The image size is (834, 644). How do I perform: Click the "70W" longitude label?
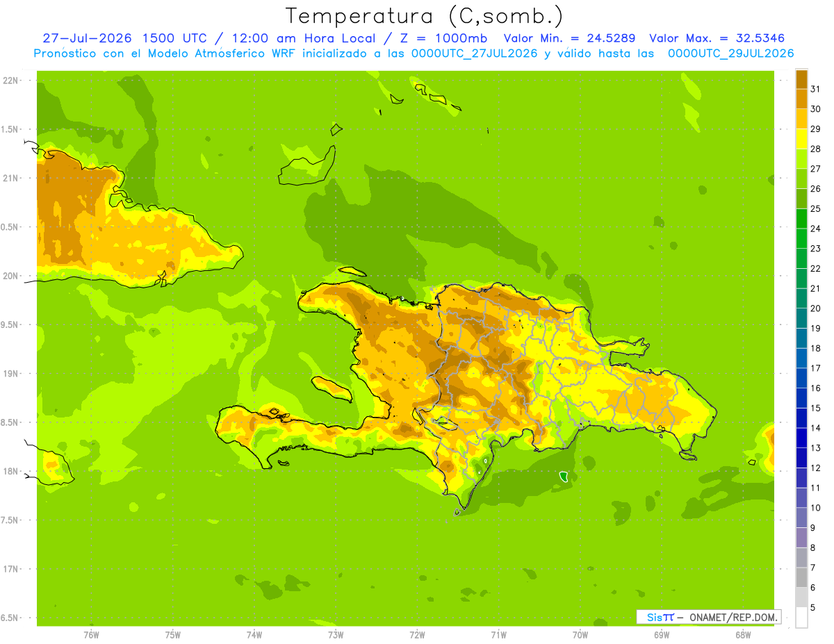click(x=580, y=635)
